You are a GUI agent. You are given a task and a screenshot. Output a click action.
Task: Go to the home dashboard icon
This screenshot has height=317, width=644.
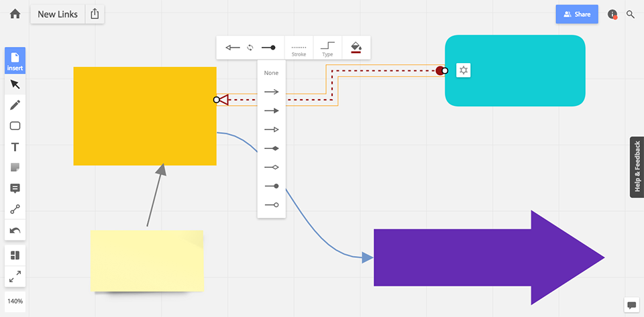click(x=15, y=14)
